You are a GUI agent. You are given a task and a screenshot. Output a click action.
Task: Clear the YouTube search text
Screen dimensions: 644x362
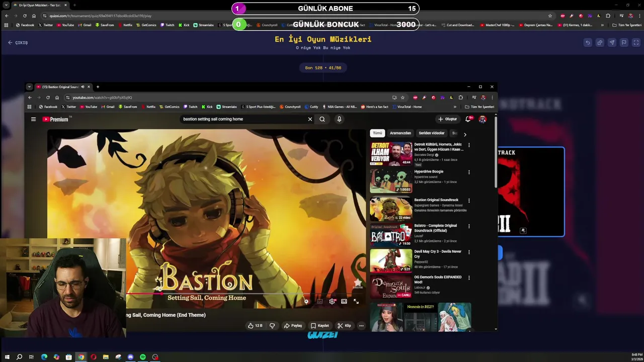(x=310, y=119)
